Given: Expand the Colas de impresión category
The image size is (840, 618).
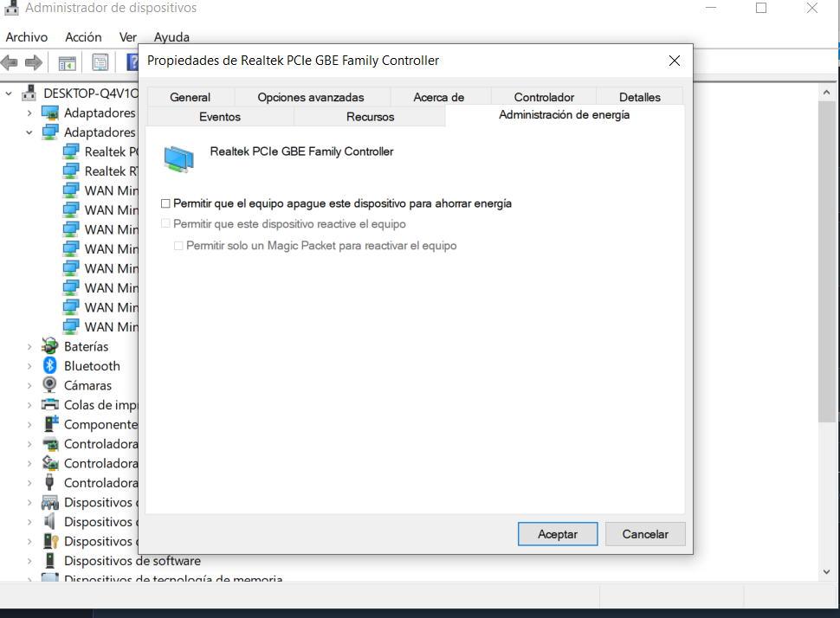Looking at the screenshot, I should [x=29, y=405].
